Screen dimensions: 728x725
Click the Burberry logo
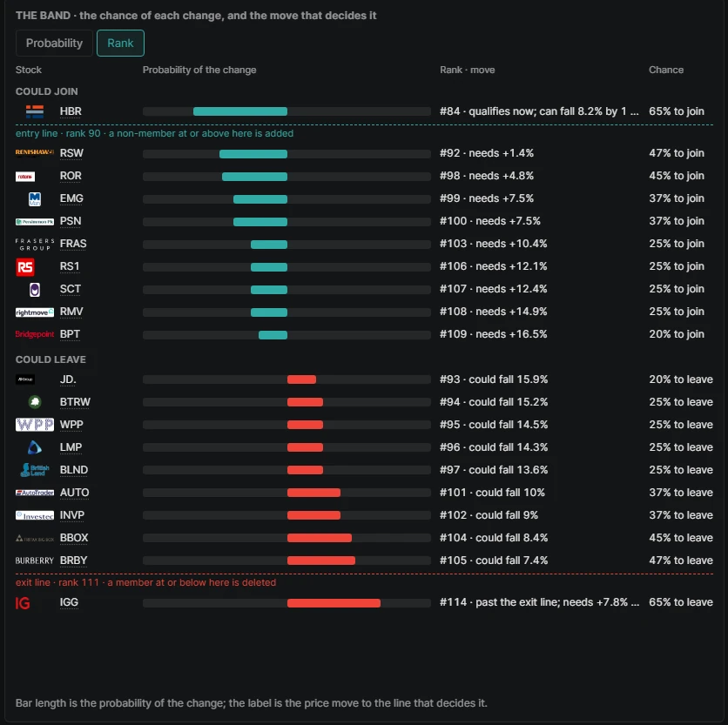click(x=35, y=561)
